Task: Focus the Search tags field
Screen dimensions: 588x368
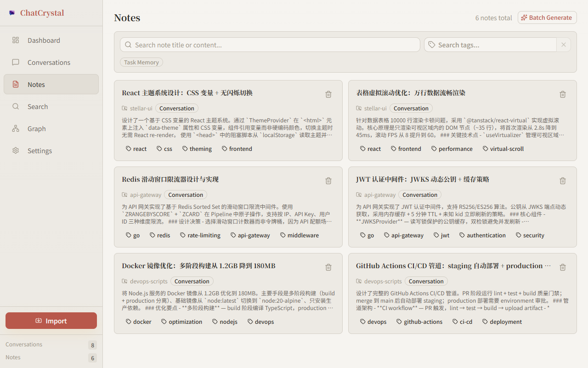Action: pos(491,45)
